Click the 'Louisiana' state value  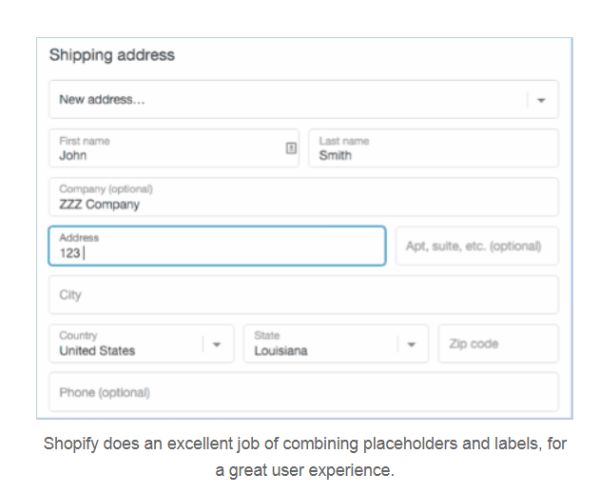[281, 351]
